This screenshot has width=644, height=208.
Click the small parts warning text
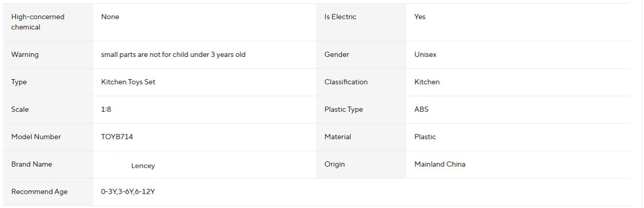point(173,55)
